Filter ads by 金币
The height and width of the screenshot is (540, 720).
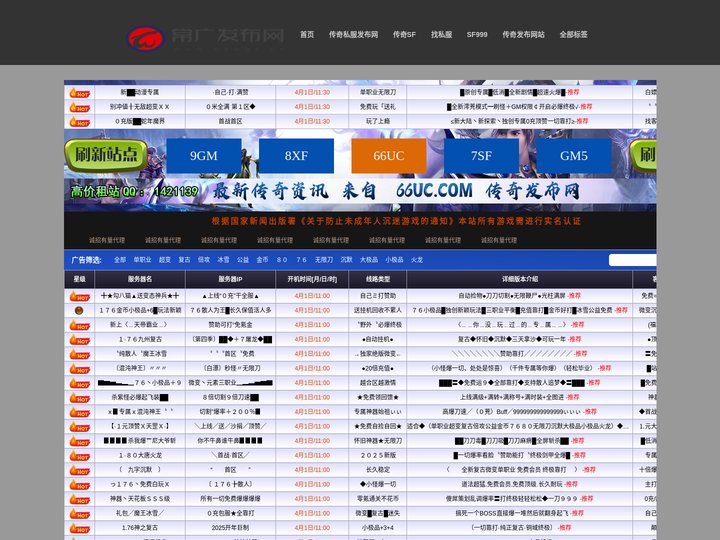click(x=262, y=259)
